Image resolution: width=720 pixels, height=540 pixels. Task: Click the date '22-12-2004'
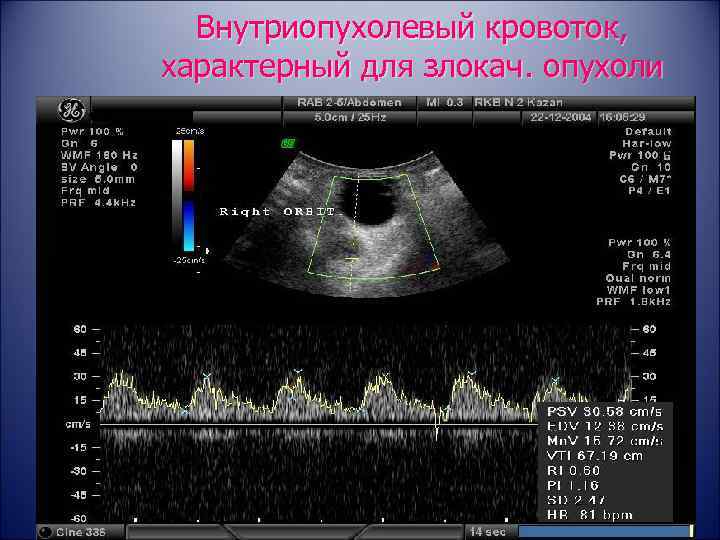(560, 117)
